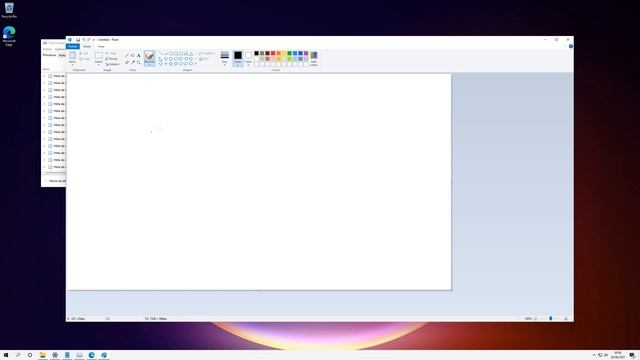Select the Pencil tool
640x360 pixels.
(127, 56)
